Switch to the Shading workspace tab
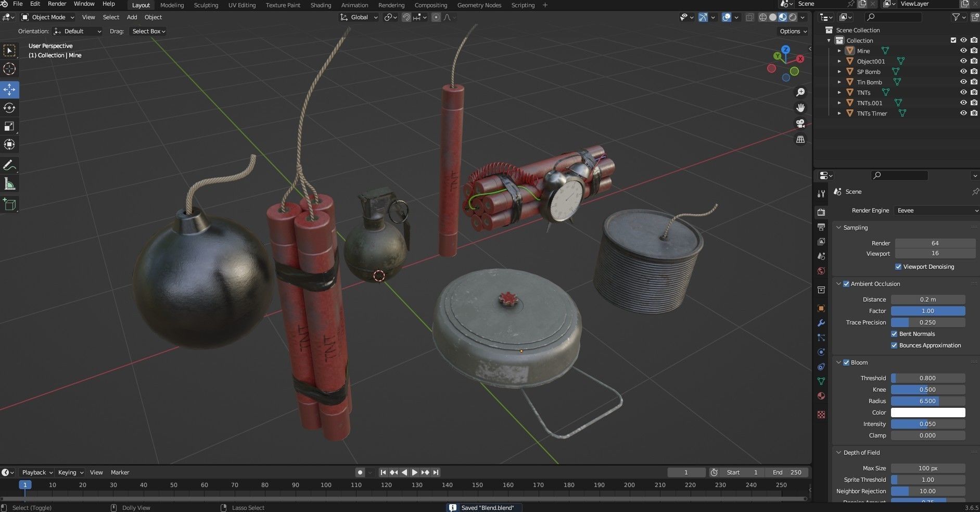980x512 pixels. [x=321, y=5]
